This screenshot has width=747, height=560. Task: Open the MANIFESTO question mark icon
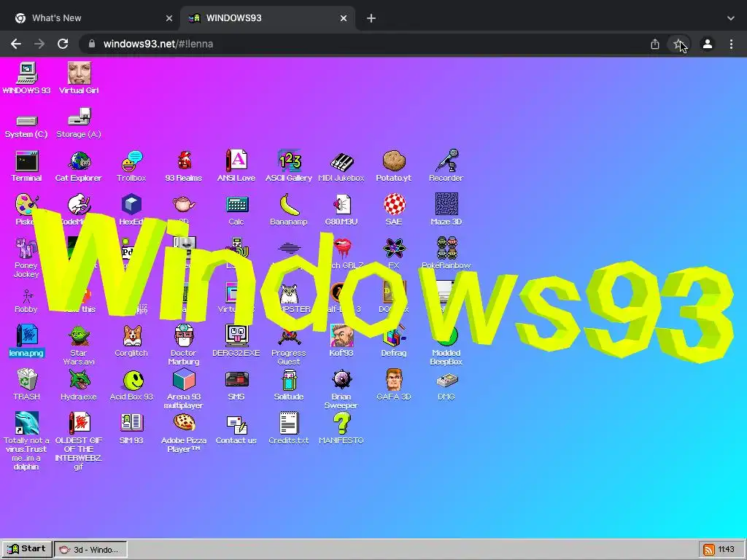click(341, 429)
